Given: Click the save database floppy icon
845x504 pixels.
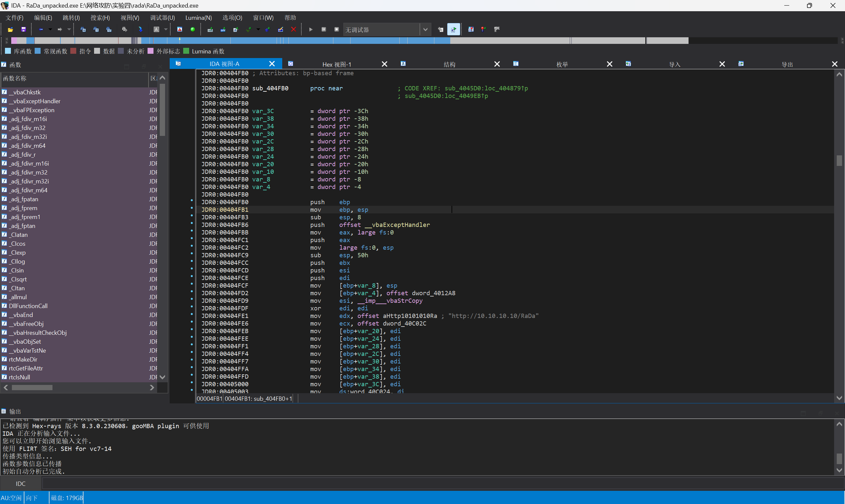Looking at the screenshot, I should [x=23, y=30].
